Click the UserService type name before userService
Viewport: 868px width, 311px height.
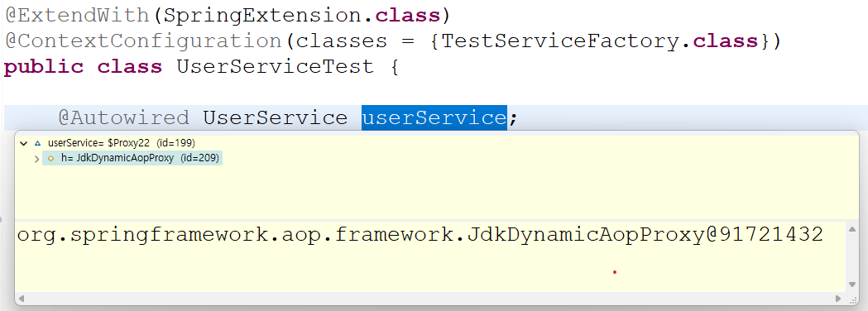point(275,118)
